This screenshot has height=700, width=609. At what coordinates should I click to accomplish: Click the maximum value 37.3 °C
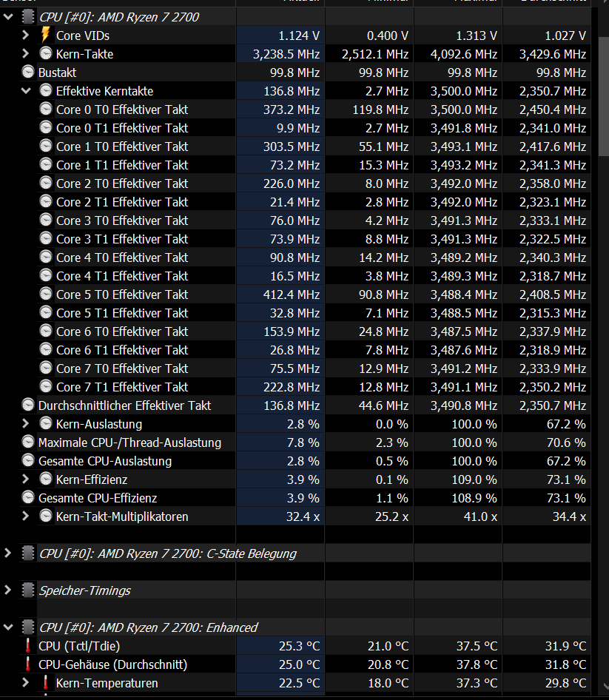coord(477,683)
